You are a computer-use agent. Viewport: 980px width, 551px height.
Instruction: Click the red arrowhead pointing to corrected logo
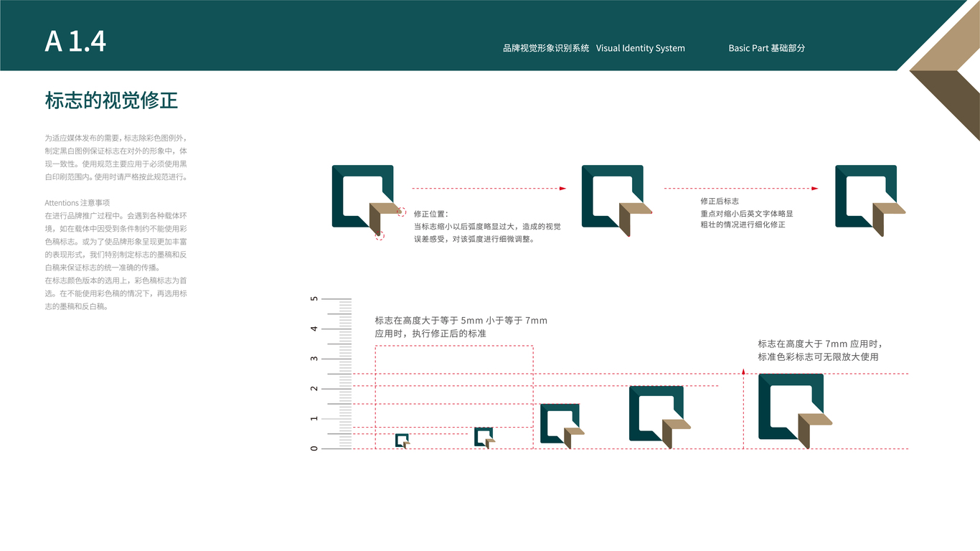(x=814, y=189)
